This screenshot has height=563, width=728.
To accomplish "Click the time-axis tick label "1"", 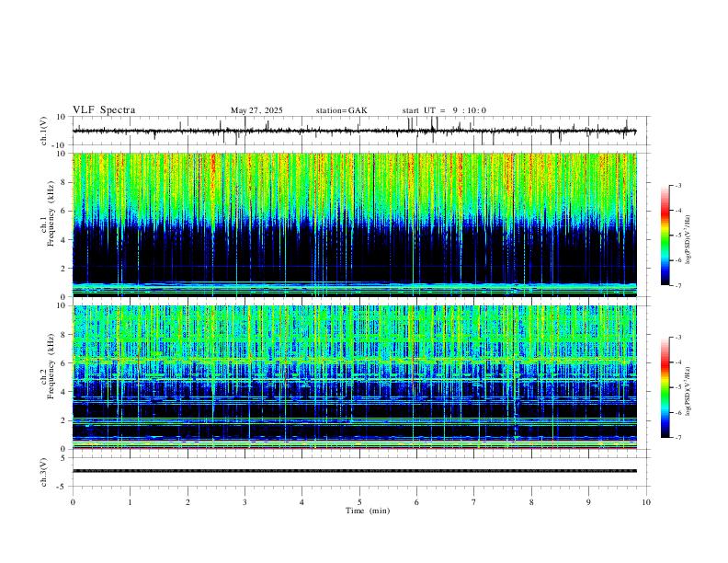I will click(131, 502).
